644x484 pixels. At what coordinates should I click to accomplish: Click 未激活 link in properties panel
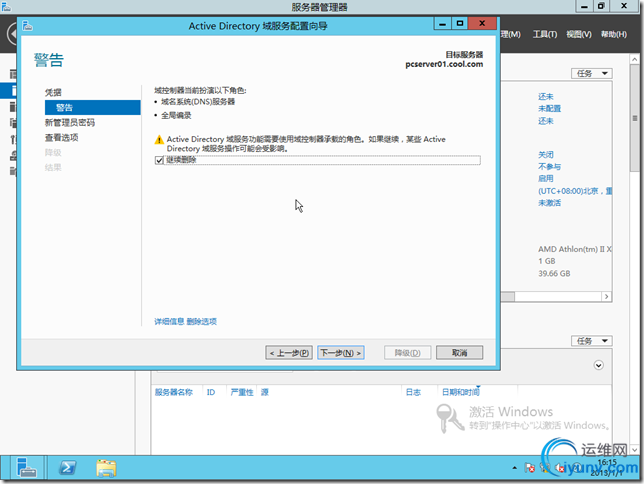tap(550, 203)
